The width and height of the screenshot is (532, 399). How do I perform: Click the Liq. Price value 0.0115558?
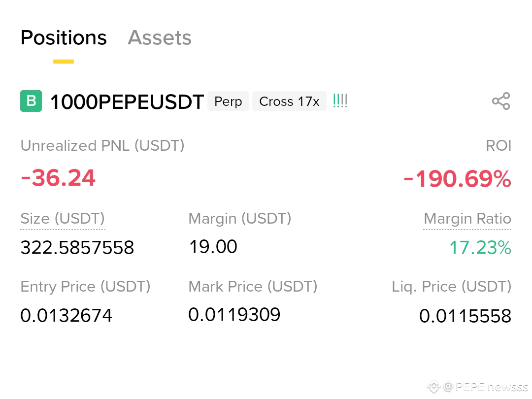click(465, 316)
